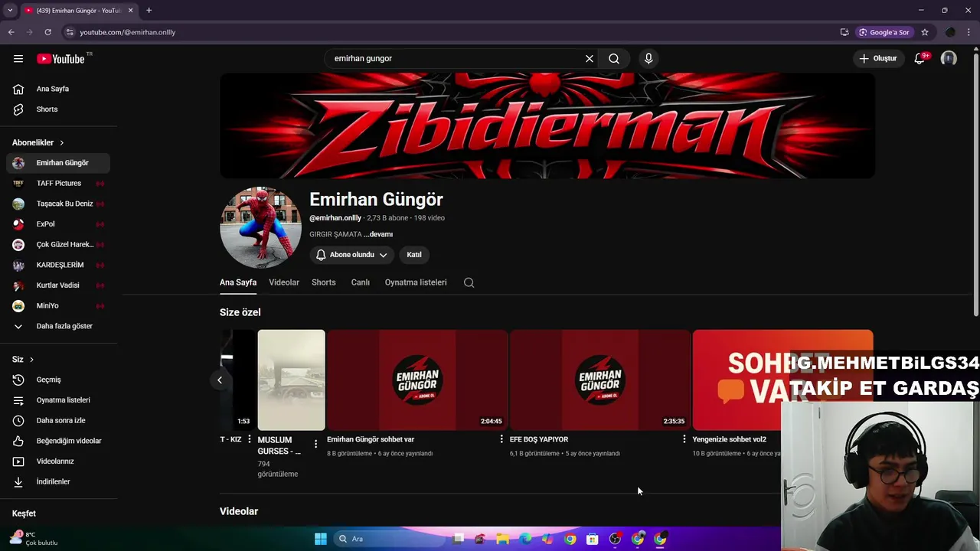Open TAFF Pictures subscription
Viewport: 980px width, 551px height.
pyautogui.click(x=58, y=184)
